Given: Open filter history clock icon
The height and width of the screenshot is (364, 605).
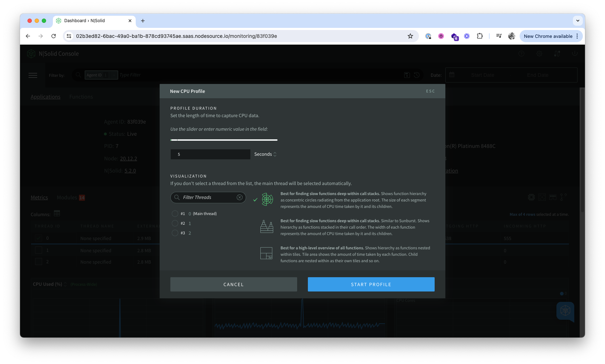Looking at the screenshot, I should click(416, 75).
